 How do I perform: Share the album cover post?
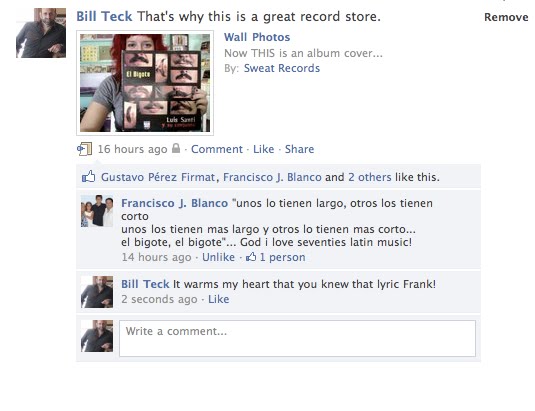(299, 149)
